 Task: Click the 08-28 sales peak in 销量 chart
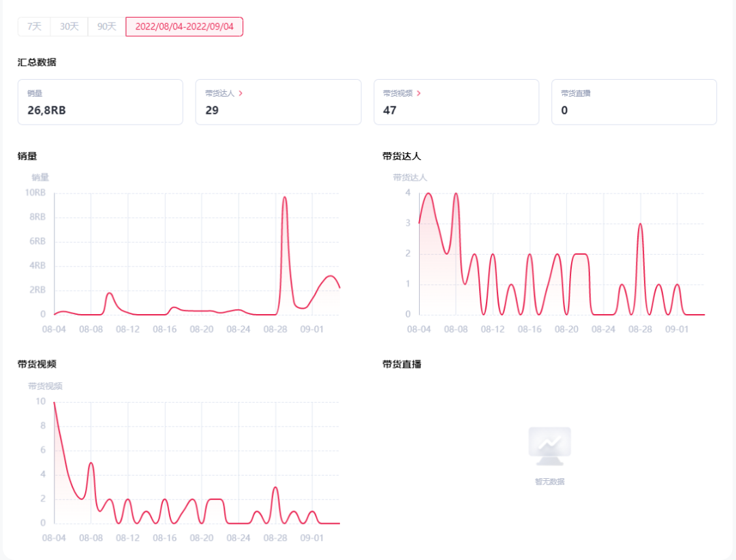point(284,198)
